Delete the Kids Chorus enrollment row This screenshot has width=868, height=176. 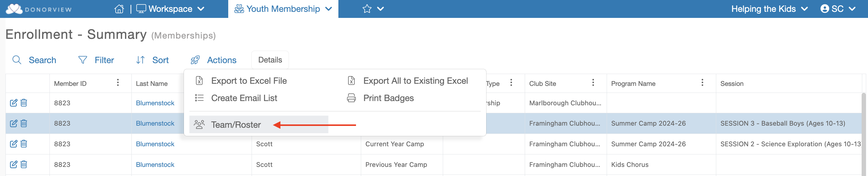click(x=24, y=164)
